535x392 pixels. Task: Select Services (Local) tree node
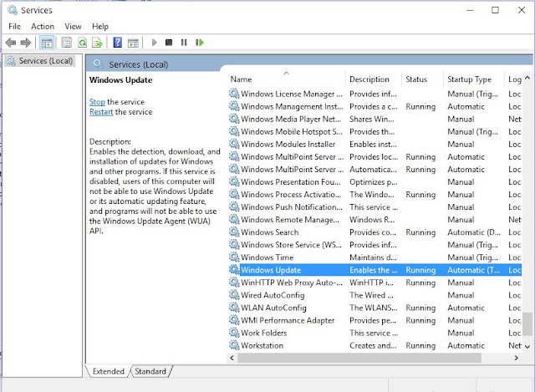tap(39, 61)
